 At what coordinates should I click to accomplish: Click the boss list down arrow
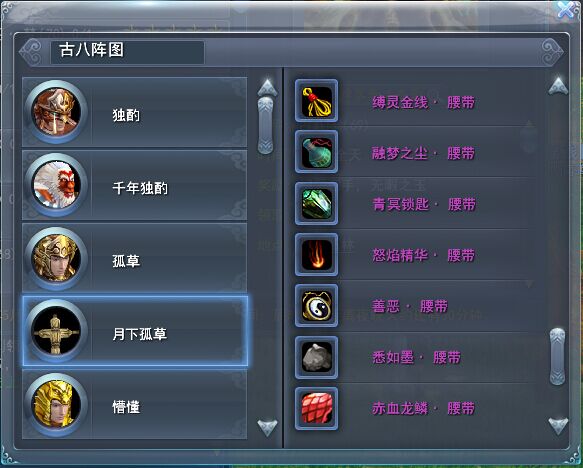point(267,427)
